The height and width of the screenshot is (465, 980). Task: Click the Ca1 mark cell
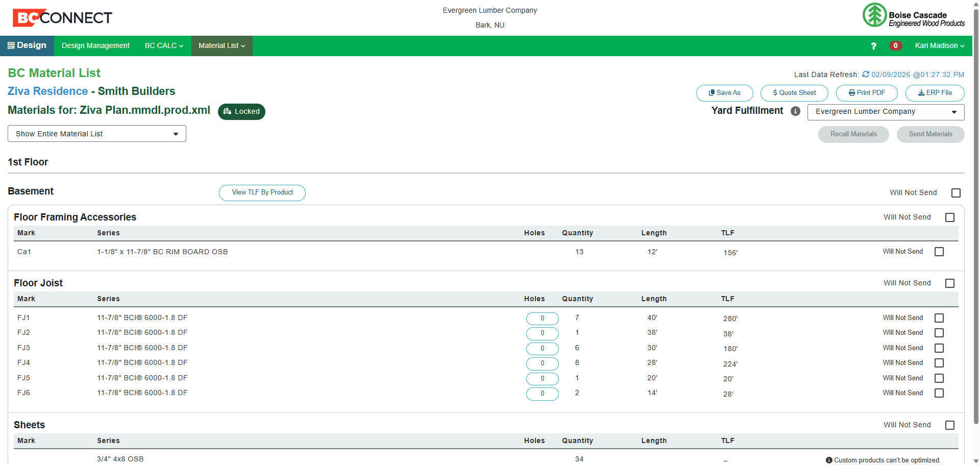(x=24, y=252)
